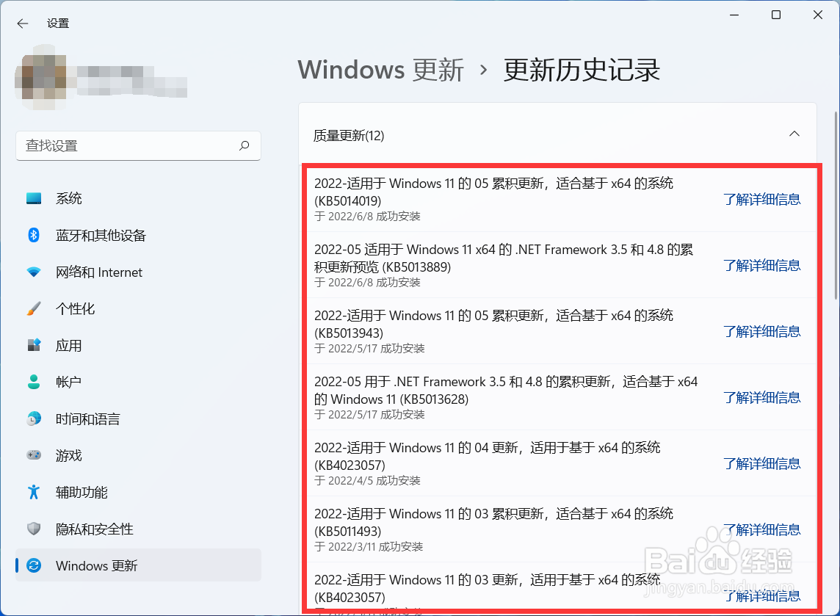Open 蓝牙和其他设备 settings
The width and height of the screenshot is (840, 616).
point(138,235)
